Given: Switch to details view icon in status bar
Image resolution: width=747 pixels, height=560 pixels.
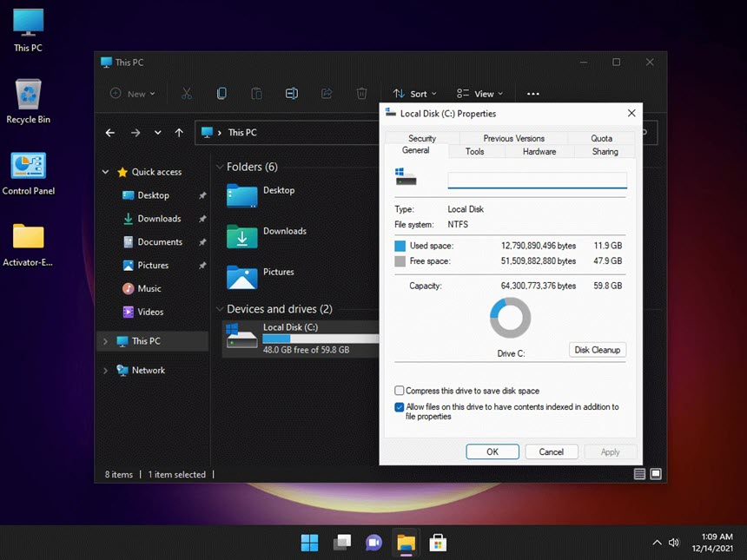Looking at the screenshot, I should click(640, 474).
